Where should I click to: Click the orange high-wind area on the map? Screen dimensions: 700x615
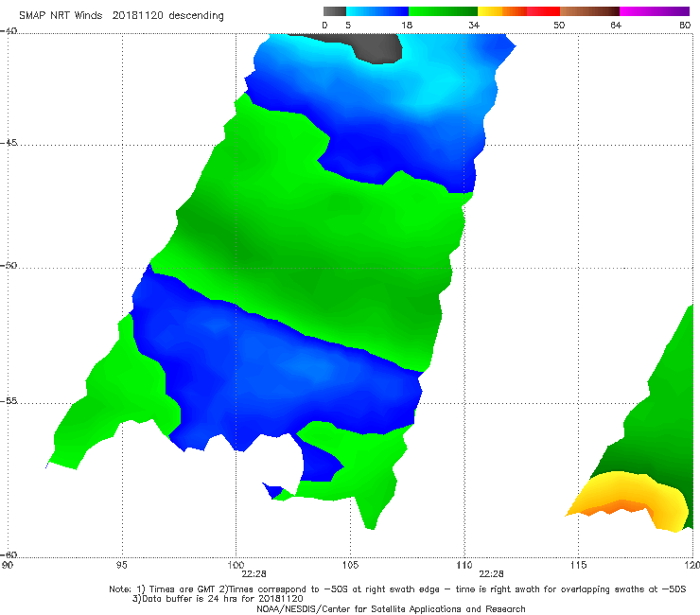[x=621, y=508]
